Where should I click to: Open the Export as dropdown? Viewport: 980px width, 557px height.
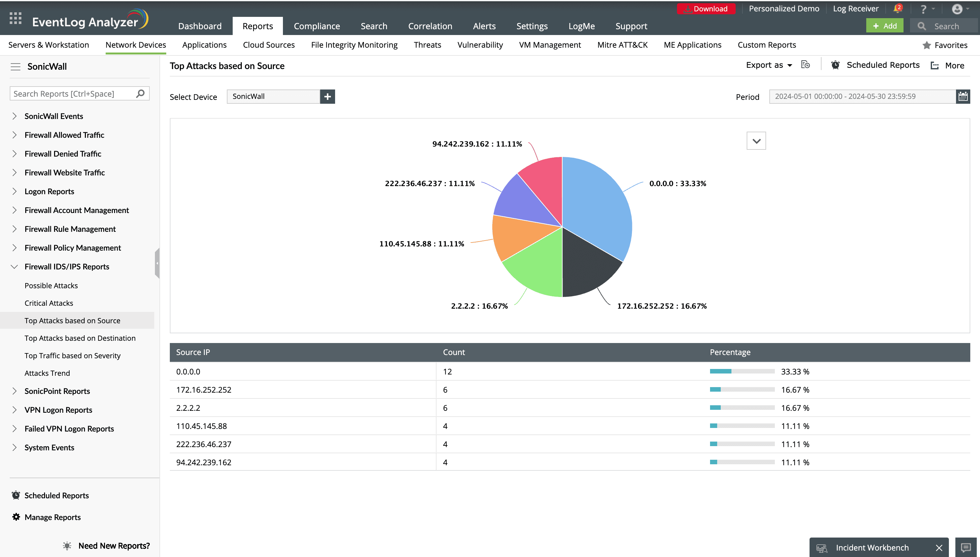(769, 65)
